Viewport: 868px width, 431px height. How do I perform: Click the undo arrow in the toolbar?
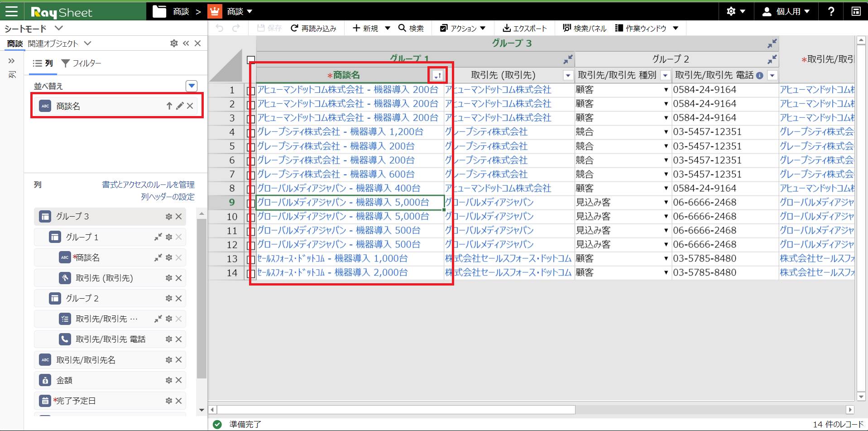click(x=220, y=28)
